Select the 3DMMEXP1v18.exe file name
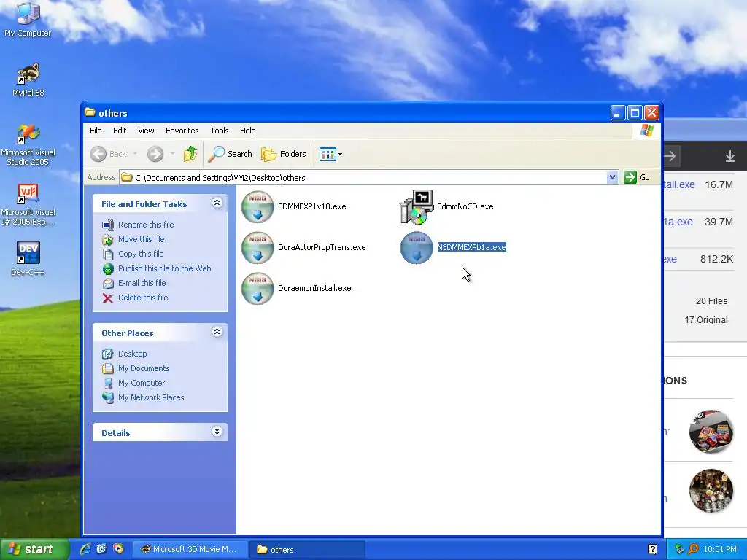Screen dimensions: 747x560 (312, 206)
